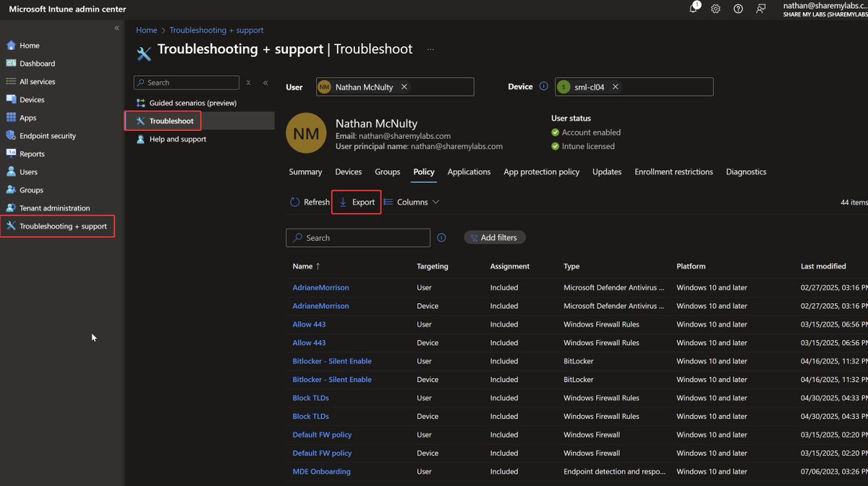Viewport: 868px width, 486px height.
Task: Show the Device info tooltip icon
Action: [543, 86]
